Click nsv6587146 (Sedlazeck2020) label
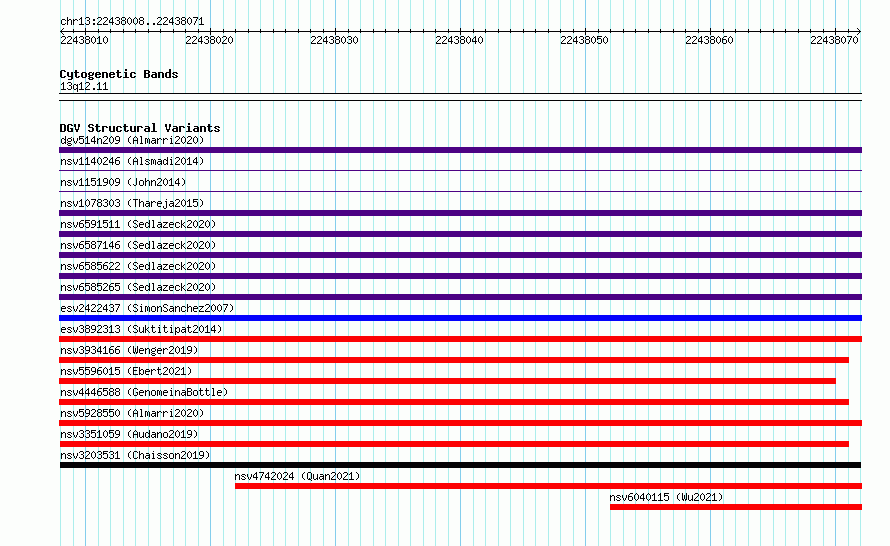Image resolution: width=890 pixels, height=546 pixels. (138, 245)
